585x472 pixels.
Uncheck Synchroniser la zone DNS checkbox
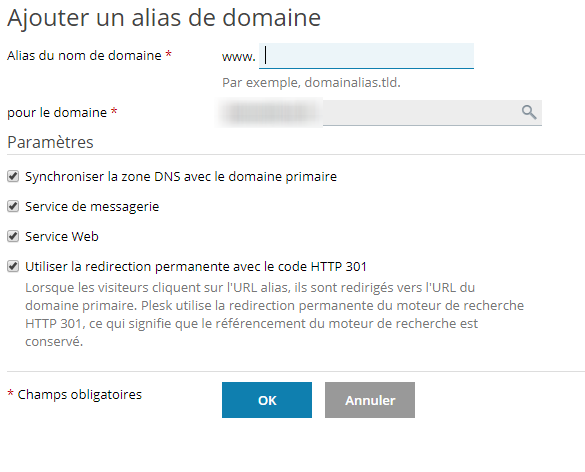point(13,176)
